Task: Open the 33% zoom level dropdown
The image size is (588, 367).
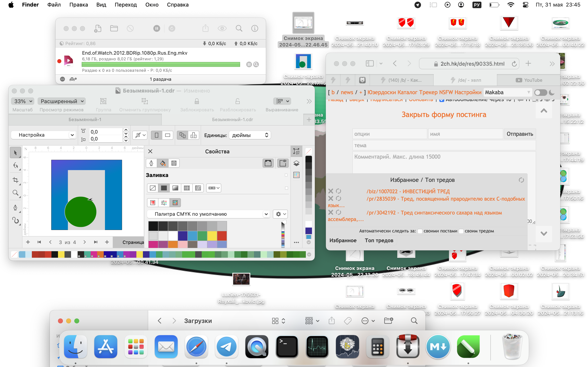Action: [23, 101]
